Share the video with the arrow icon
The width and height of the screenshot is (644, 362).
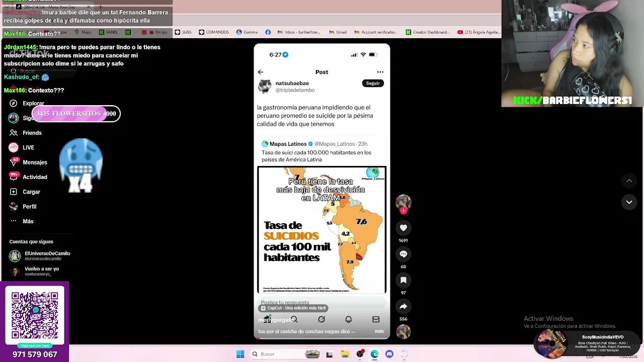403,306
